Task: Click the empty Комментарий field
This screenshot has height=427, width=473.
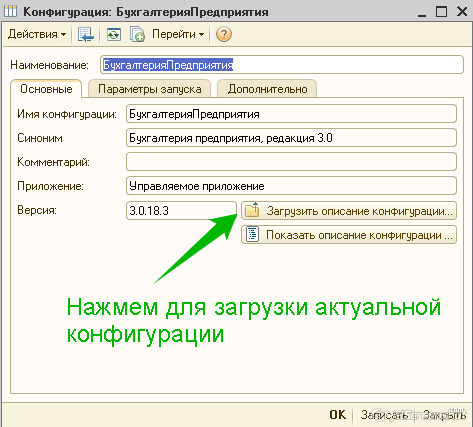Action: (291, 162)
